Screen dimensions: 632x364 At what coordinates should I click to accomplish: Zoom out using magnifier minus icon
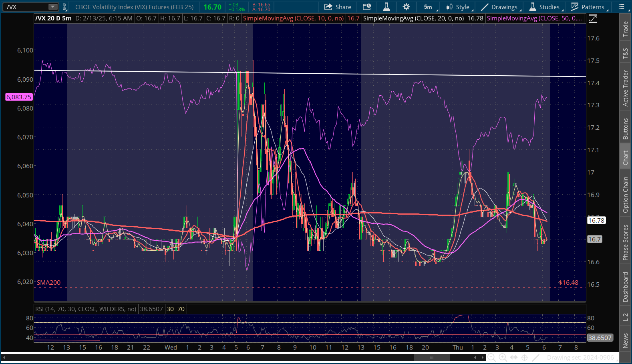[x=491, y=358]
